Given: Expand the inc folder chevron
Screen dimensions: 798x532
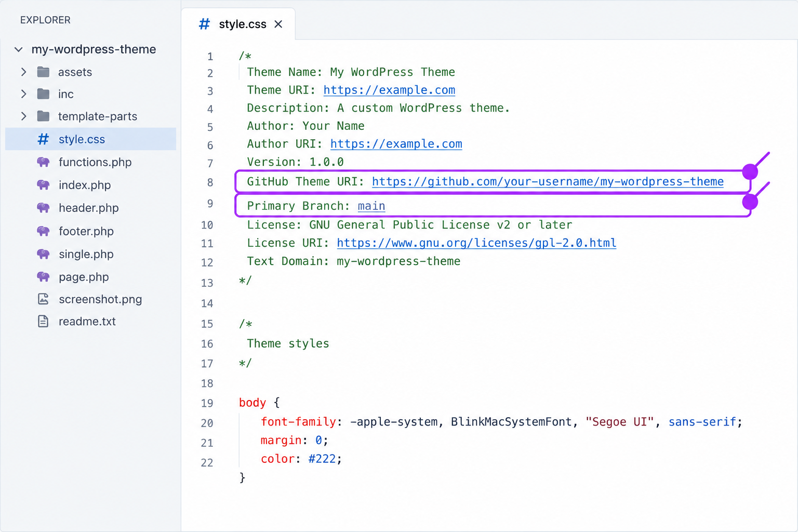Looking at the screenshot, I should coord(23,94).
